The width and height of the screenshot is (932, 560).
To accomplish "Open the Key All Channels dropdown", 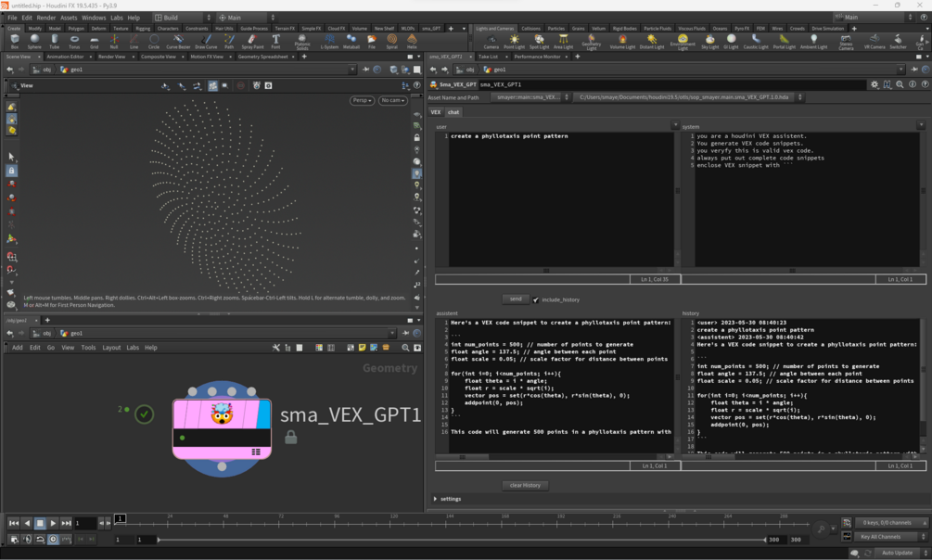I will 893,537.
